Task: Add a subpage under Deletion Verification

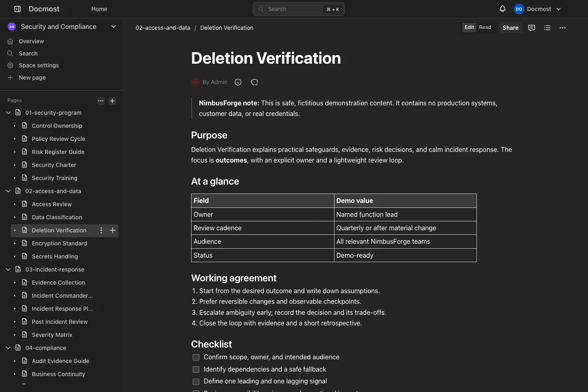Action: (x=113, y=230)
